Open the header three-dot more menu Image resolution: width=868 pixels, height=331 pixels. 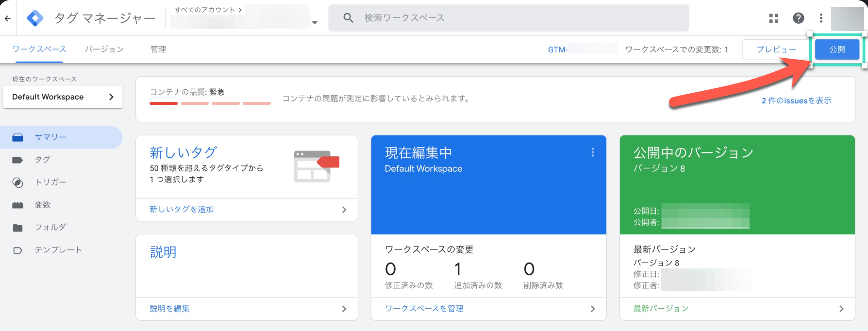(821, 18)
